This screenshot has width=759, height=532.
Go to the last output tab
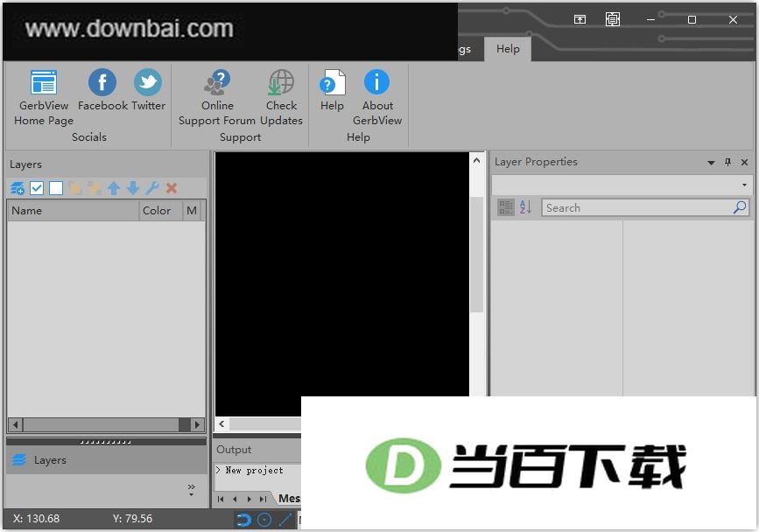(x=263, y=499)
